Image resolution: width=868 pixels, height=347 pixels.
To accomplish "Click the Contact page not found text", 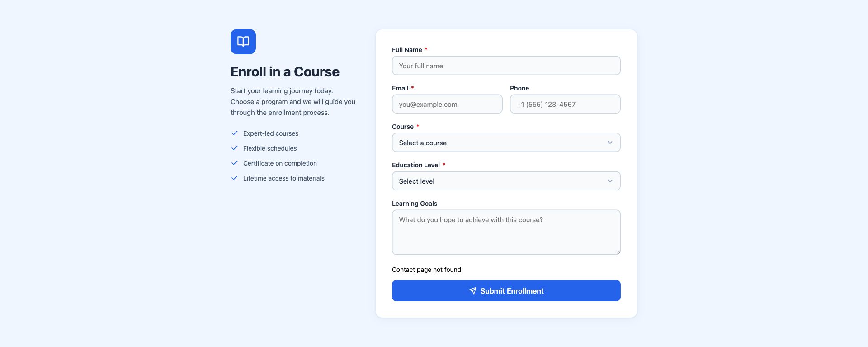I will tap(427, 269).
